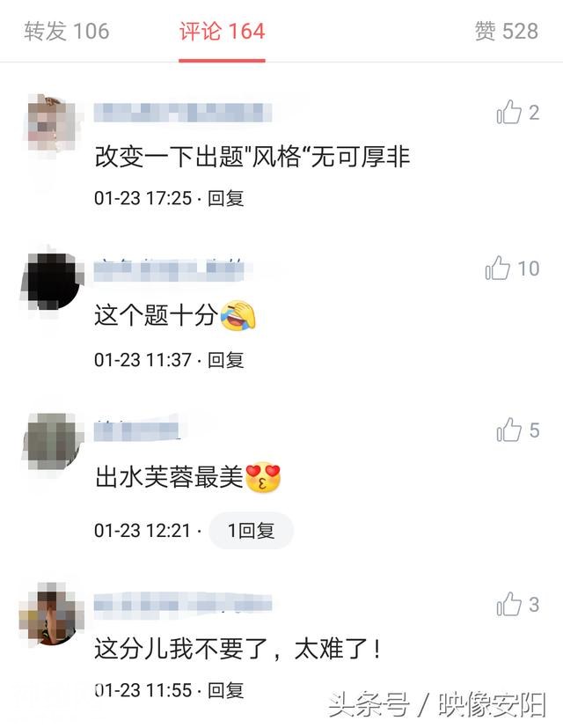Open the username above 出水芙蓉最美
This screenshot has height=728, width=563.
click(x=136, y=430)
